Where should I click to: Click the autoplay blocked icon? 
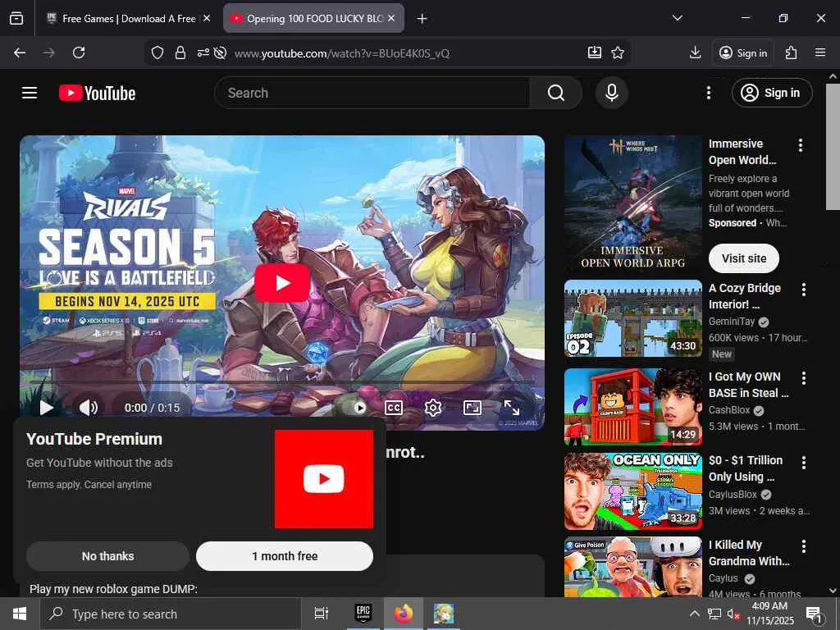220,52
